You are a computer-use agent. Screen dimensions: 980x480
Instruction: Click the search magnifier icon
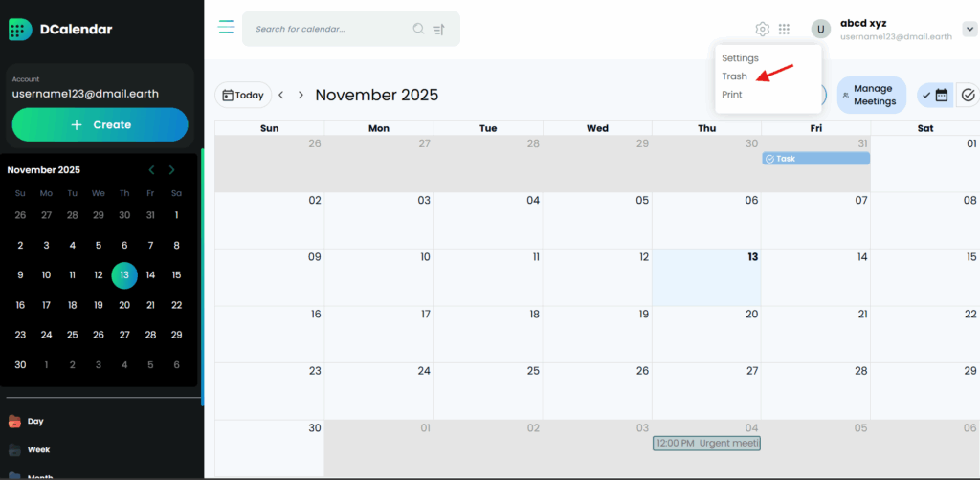click(x=418, y=29)
